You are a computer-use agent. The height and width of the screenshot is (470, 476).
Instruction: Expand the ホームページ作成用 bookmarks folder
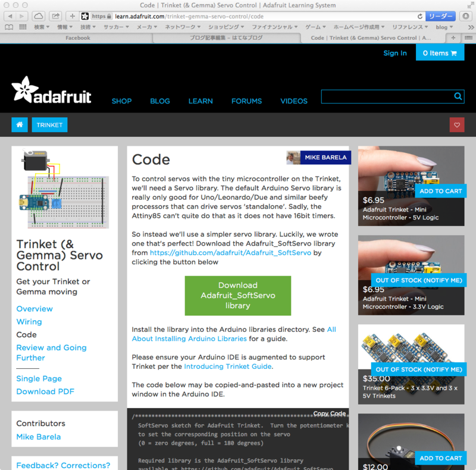[359, 27]
